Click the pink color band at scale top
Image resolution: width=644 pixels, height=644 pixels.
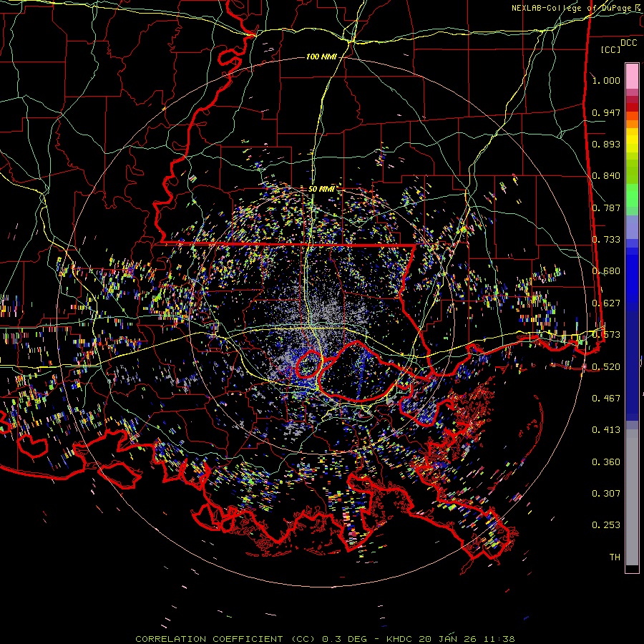pos(632,76)
